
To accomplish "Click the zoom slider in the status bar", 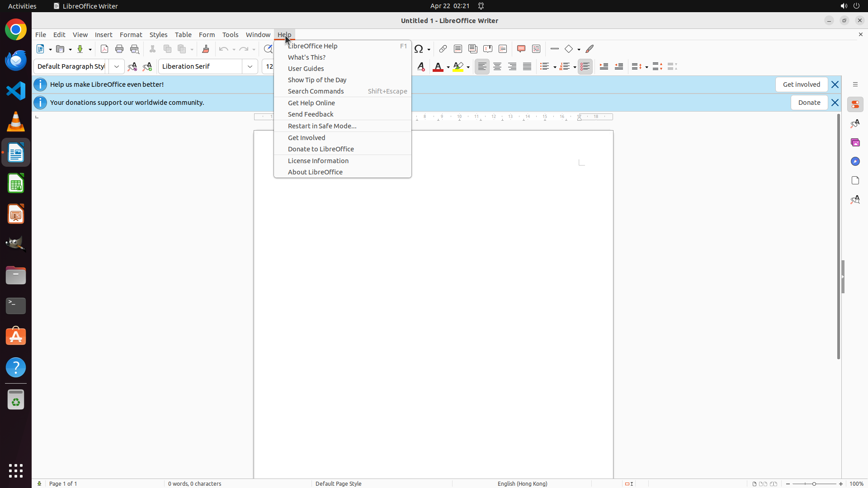I will coord(814,483).
